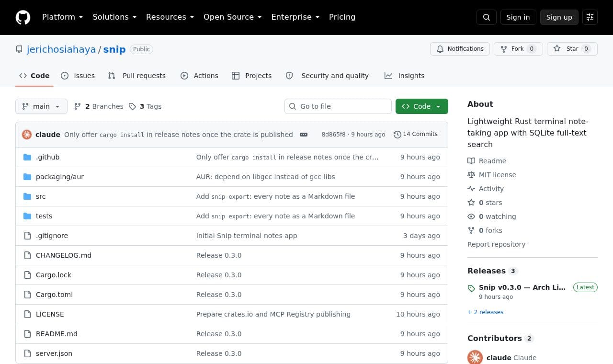Open jerichosiahaya profile link
Viewport: 613px width, 364px height.
coord(61,49)
